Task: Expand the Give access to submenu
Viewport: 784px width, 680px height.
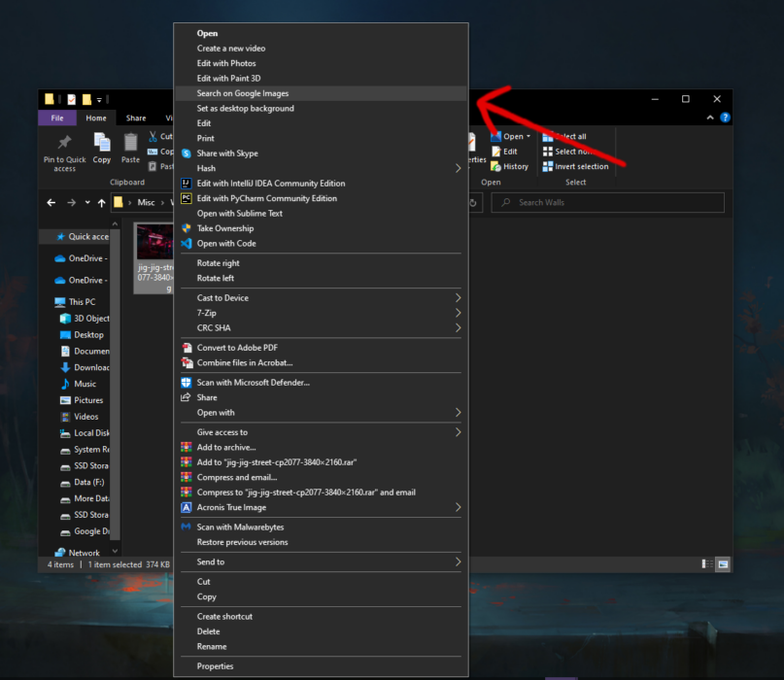Action: click(458, 432)
